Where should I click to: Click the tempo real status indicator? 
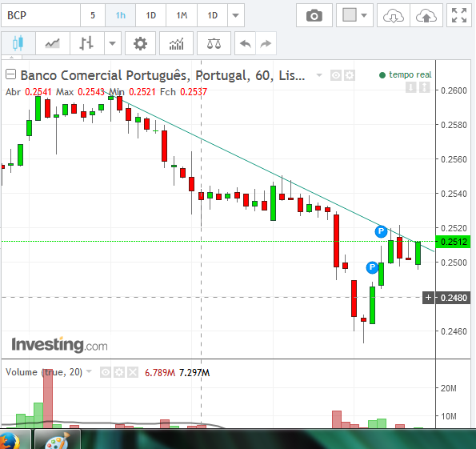tap(406, 74)
